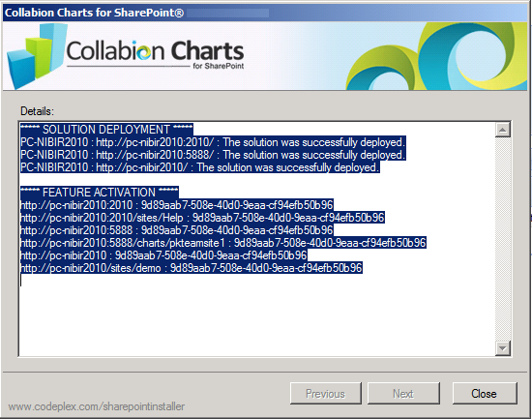This screenshot has width=532, height=419.
Task: Click the sites/Help feature activation line
Action: (x=202, y=218)
